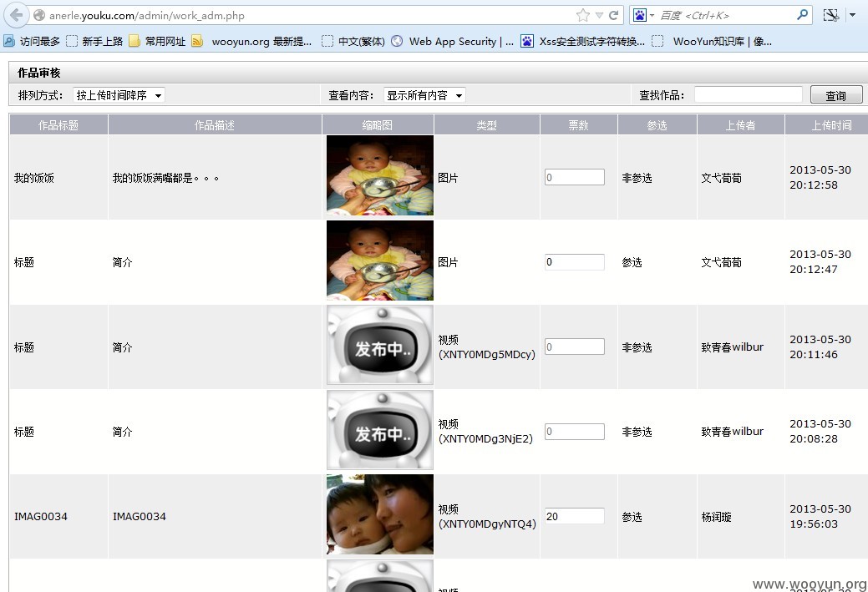
Task: Click the 查找作品 search input
Action: coord(749,95)
